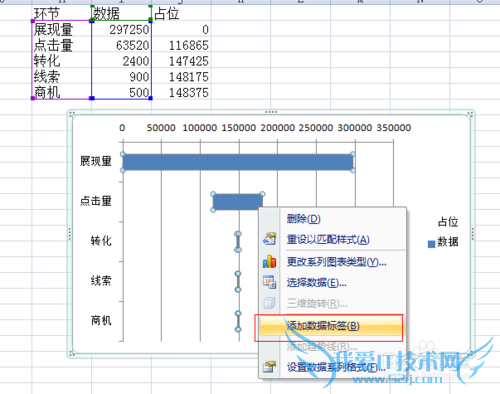Select the 转化 data point in the chart
This screenshot has height=394, width=500.
pos(238,242)
